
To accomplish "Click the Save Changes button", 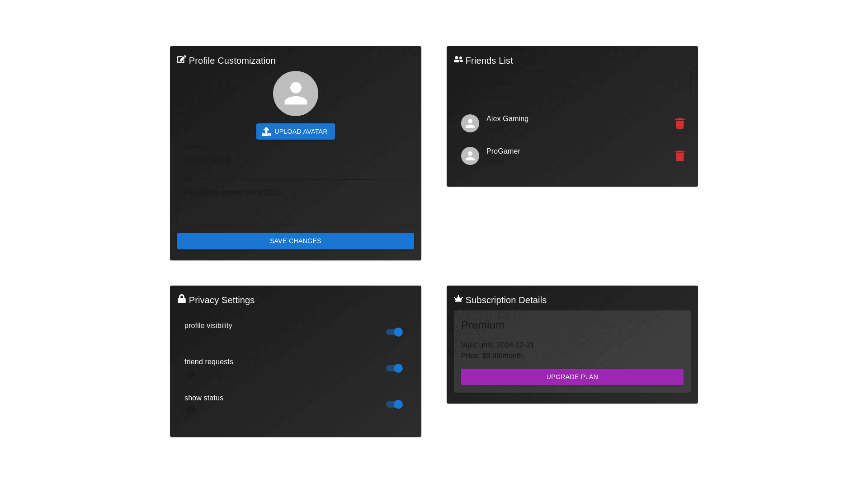I will (296, 241).
